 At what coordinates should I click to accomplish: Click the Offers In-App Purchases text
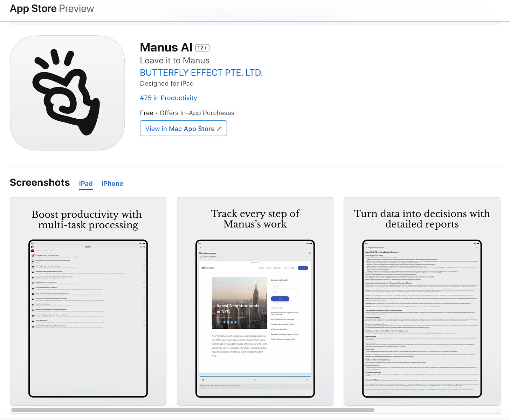197,113
